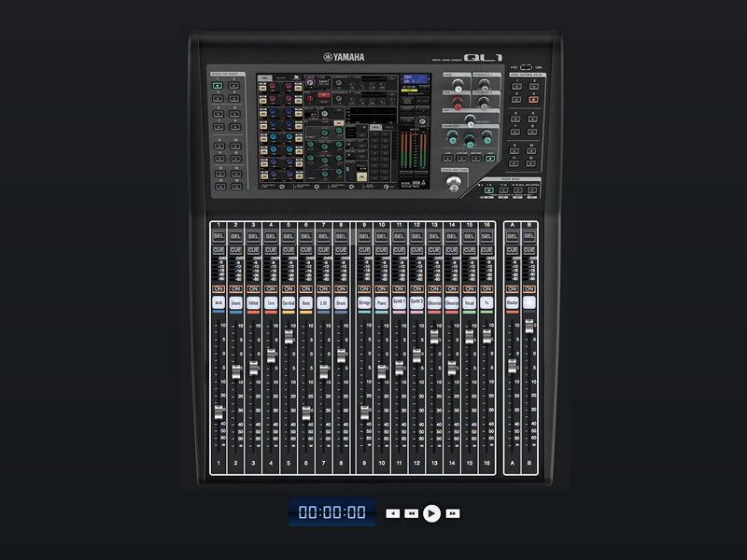747x560 pixels.
Task: Click User Defined Key 4 lit orange
Action: point(533,99)
